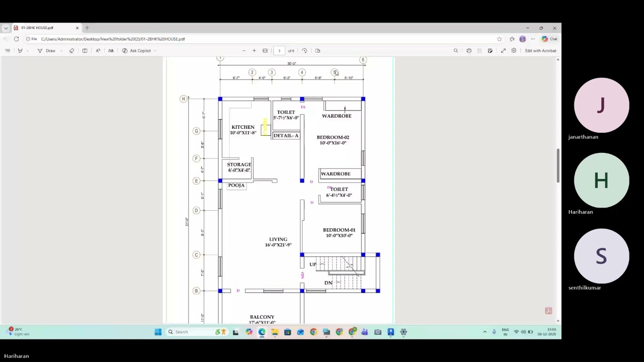
Task: Select the Erase tool
Action: point(71,51)
